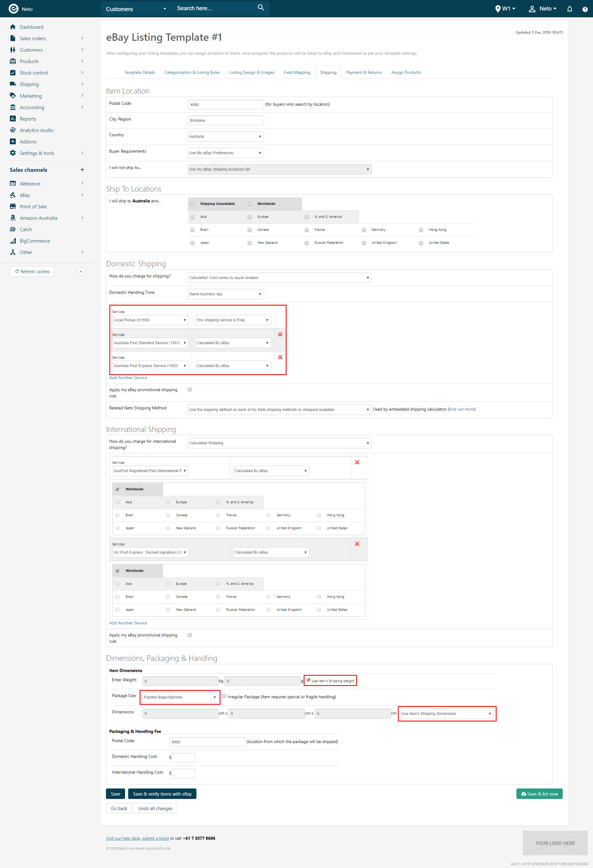Collapse the sidebar with arrow button

[81, 272]
